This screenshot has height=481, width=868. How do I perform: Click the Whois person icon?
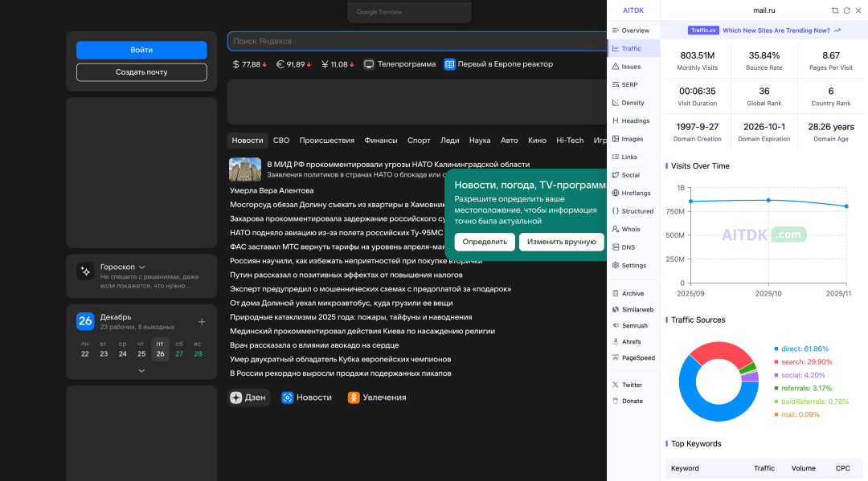click(616, 229)
